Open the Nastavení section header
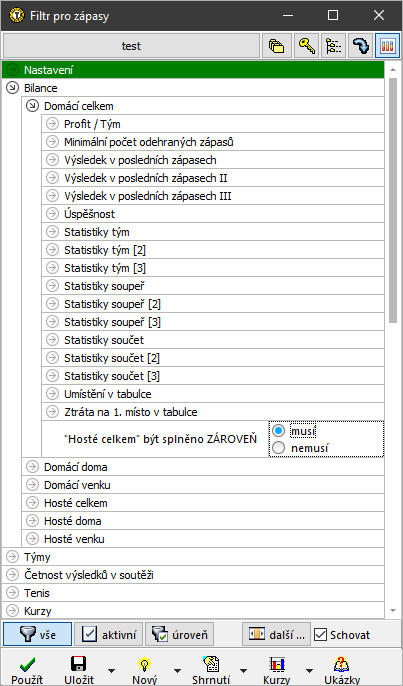The height and width of the screenshot is (686, 403). [193, 70]
